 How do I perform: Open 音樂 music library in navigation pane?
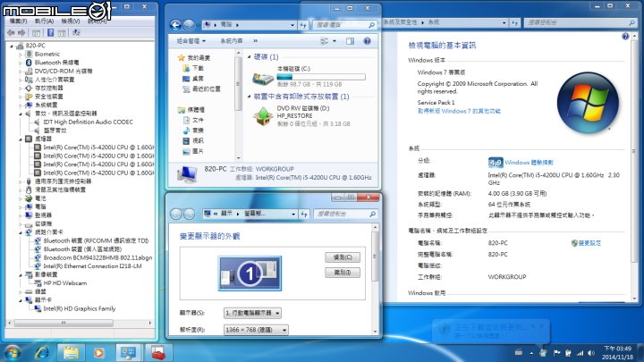pos(198,130)
